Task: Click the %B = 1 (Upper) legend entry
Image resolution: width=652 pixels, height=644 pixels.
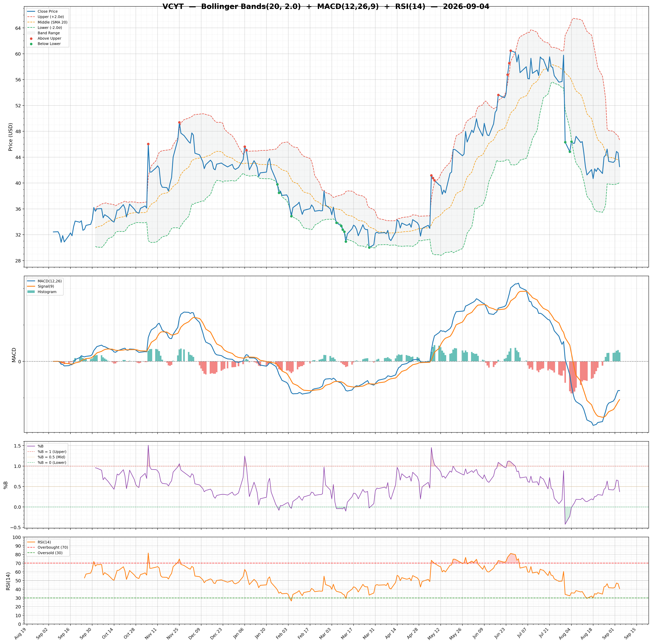Action: (x=46, y=451)
